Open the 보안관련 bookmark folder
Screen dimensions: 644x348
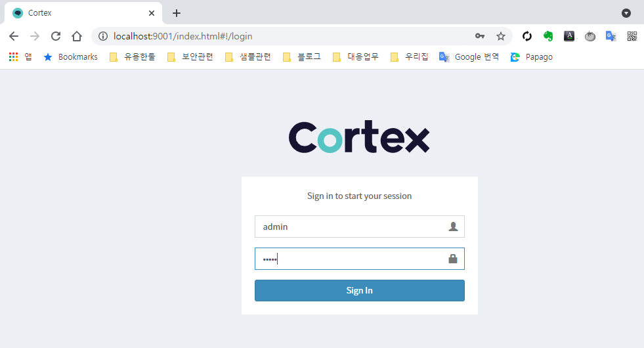(190, 56)
